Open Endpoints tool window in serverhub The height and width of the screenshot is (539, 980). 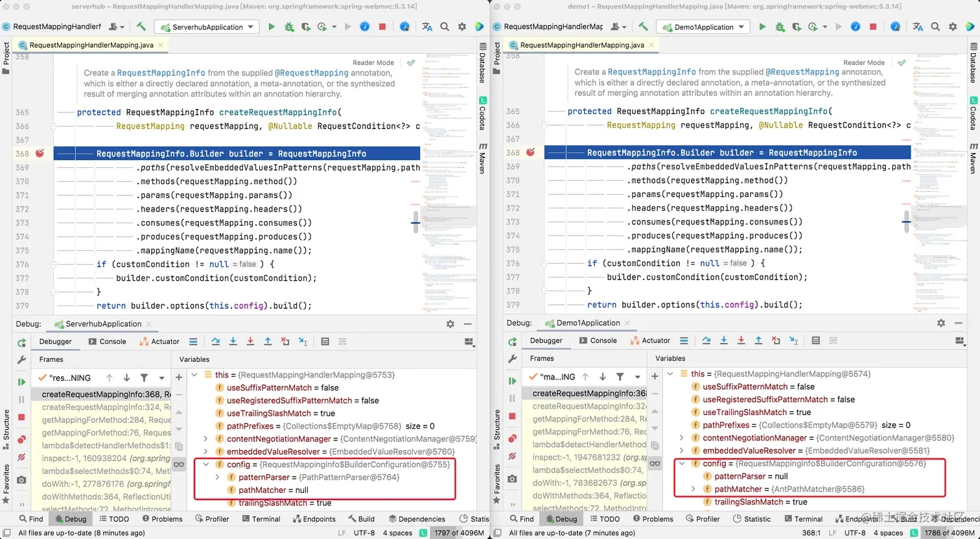point(314,519)
